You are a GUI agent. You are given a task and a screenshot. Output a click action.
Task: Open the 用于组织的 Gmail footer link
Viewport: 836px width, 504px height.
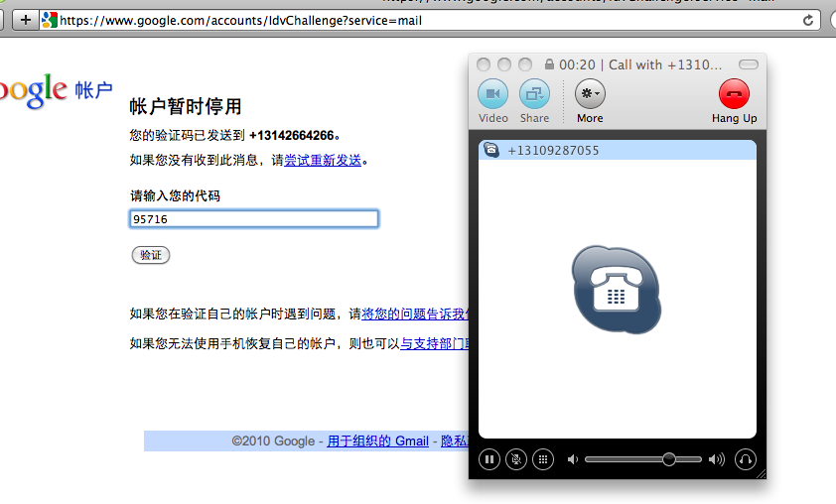point(377,441)
